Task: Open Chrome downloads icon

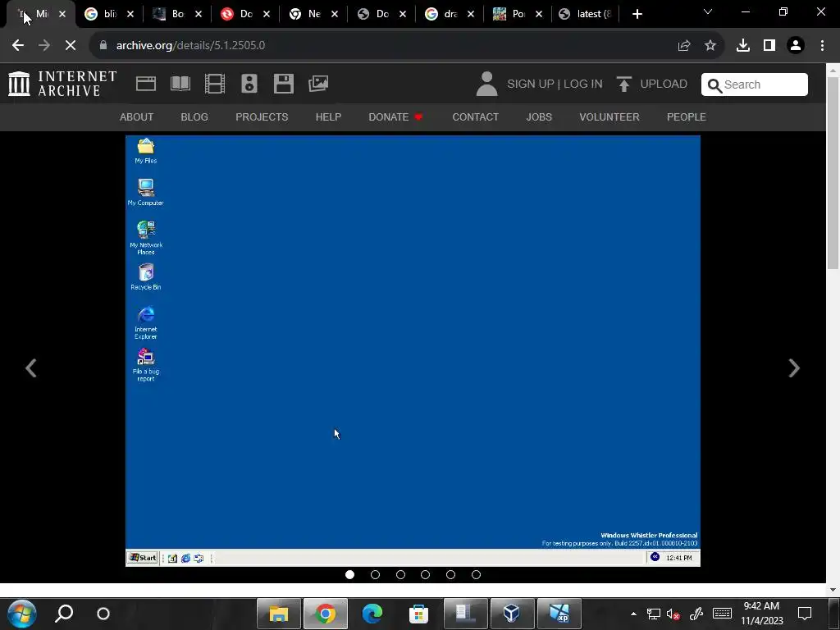Action: (743, 46)
